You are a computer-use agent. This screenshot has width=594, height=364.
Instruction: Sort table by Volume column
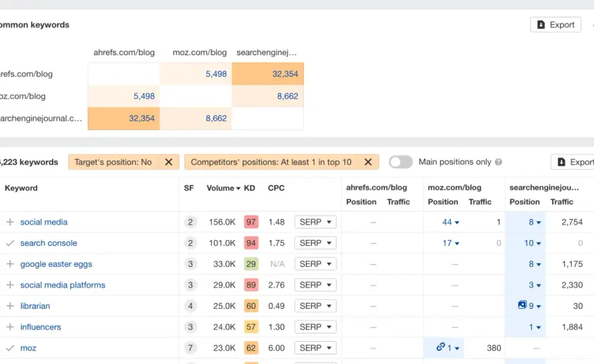223,188
